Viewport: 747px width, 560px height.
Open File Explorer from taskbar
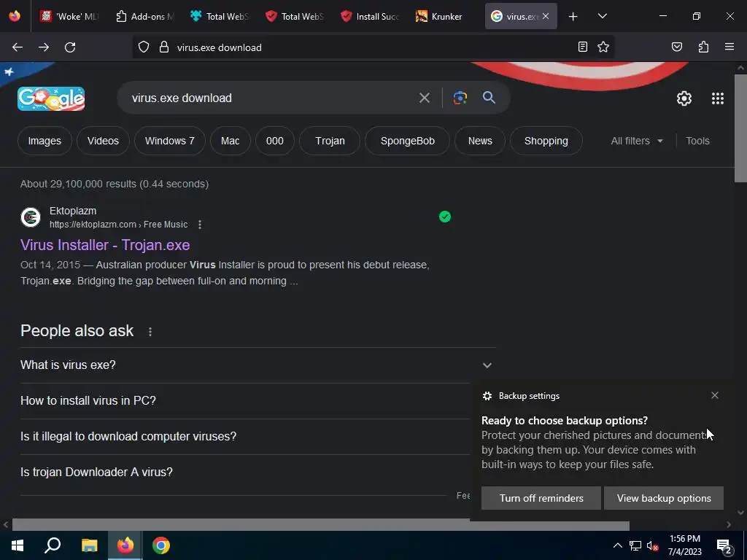pos(89,545)
